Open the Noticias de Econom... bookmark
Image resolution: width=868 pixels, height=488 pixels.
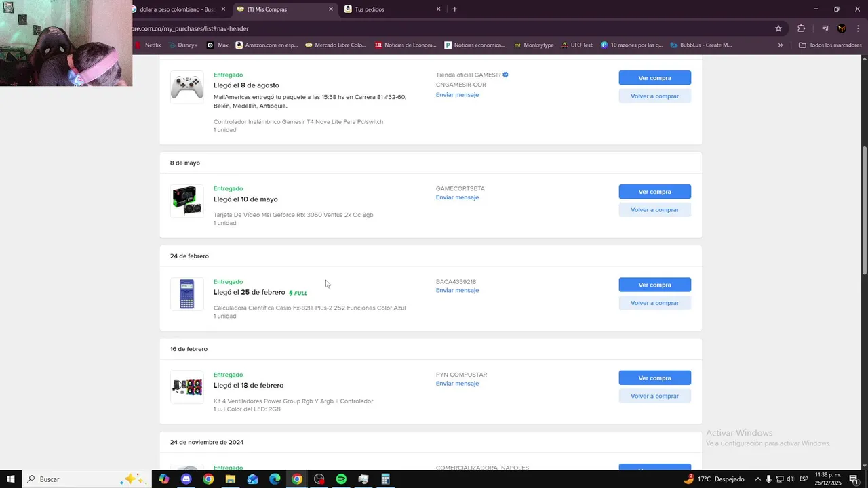point(406,45)
